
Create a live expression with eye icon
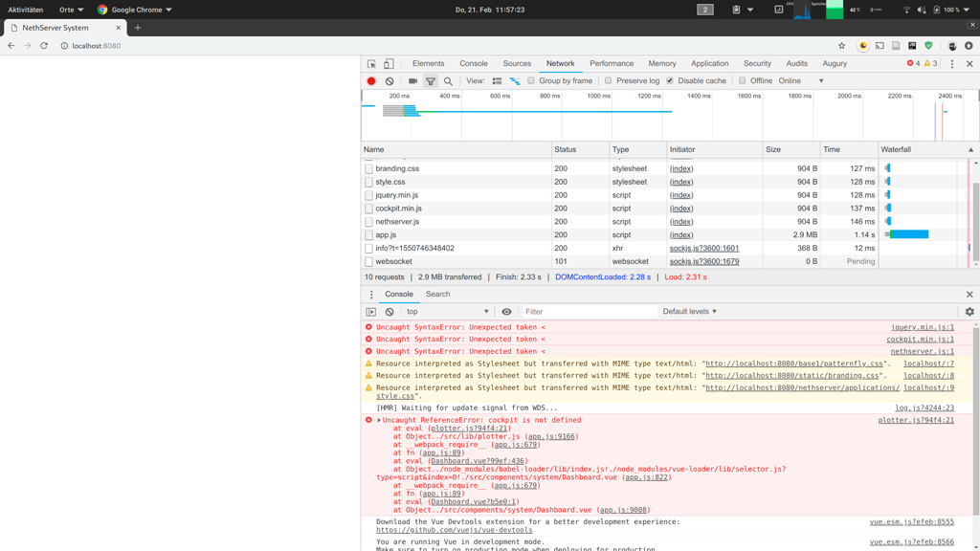(x=505, y=311)
